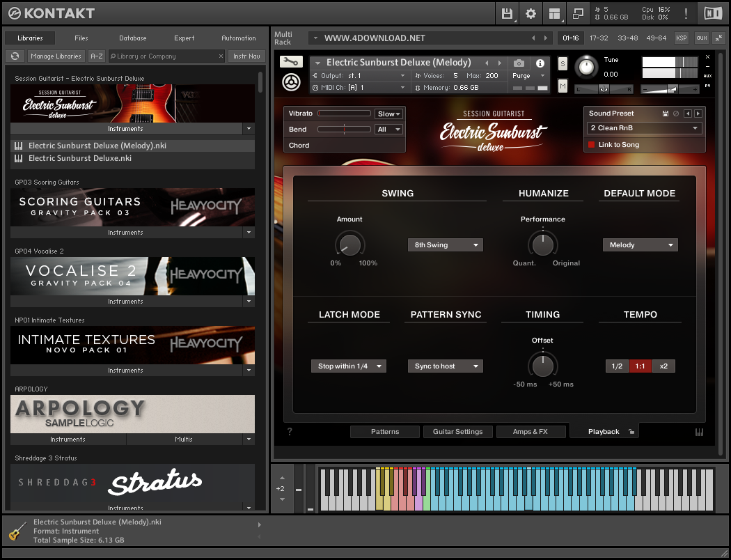Image resolution: width=731 pixels, height=560 pixels.
Task: Open Stop within 1/4 latch dropdown
Action: [x=348, y=366]
